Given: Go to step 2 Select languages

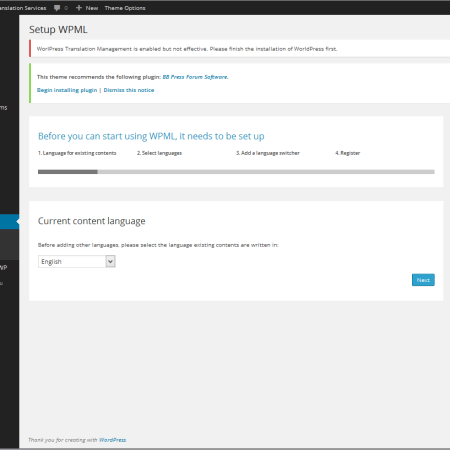Looking at the screenshot, I should point(159,153).
